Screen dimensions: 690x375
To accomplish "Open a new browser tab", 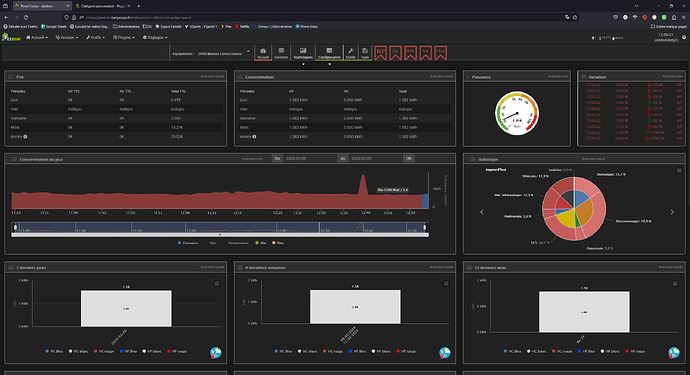I will 138,6.
